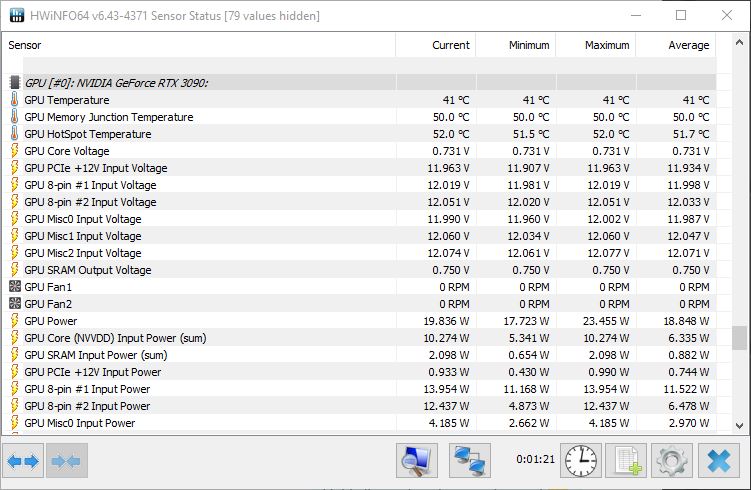Select the GPU PCIe +12V Input Power label
Viewport: 751px width, 490px height.
click(92, 372)
